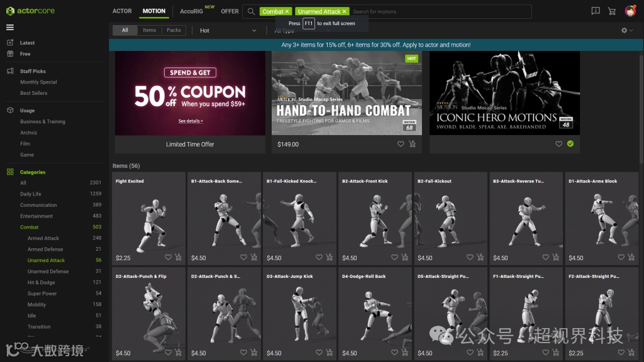Add B1-Attack-Back Some... to cart

(254, 257)
